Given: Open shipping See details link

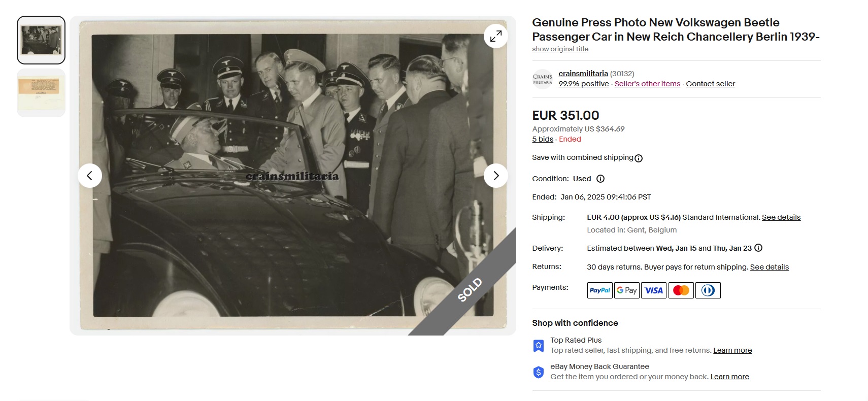Looking at the screenshot, I should pos(781,217).
